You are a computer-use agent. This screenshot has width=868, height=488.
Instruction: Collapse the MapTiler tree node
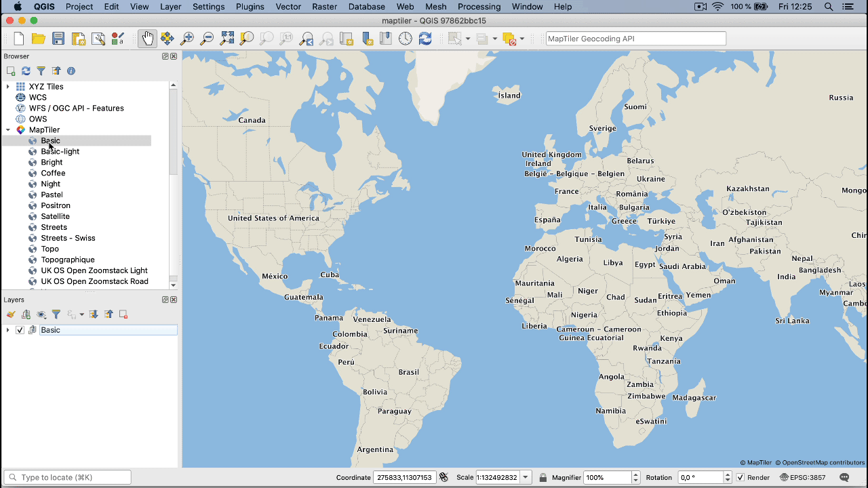tap(8, 130)
